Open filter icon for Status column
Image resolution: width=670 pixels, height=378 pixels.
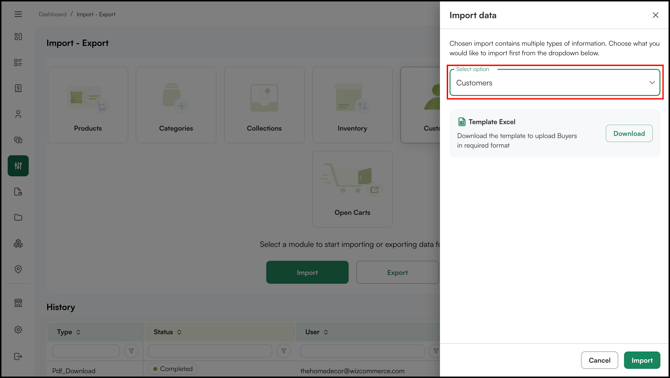[283, 351]
